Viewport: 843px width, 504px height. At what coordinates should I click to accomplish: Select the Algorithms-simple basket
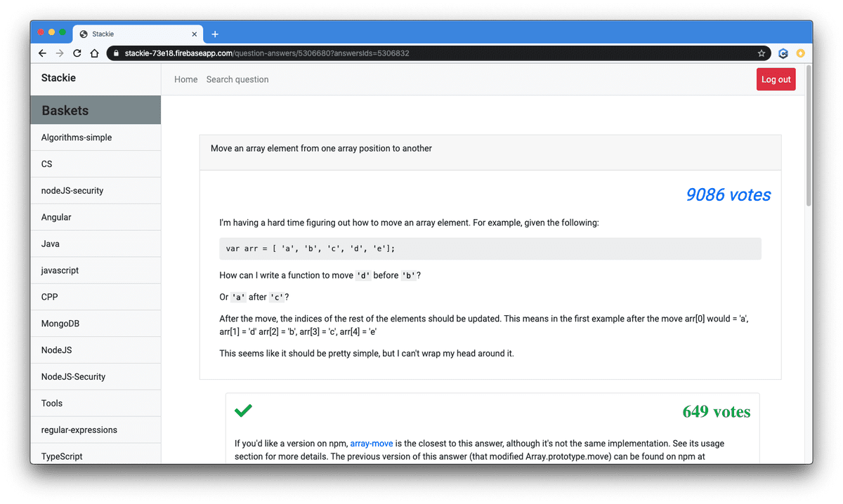pyautogui.click(x=77, y=138)
